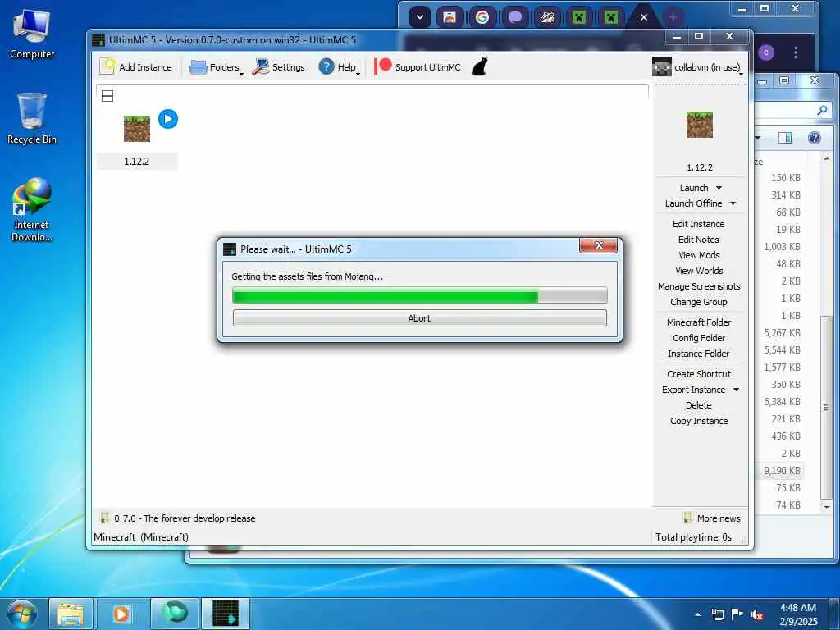
Task: Click the UltimMC taskbar icon
Action: (225, 614)
